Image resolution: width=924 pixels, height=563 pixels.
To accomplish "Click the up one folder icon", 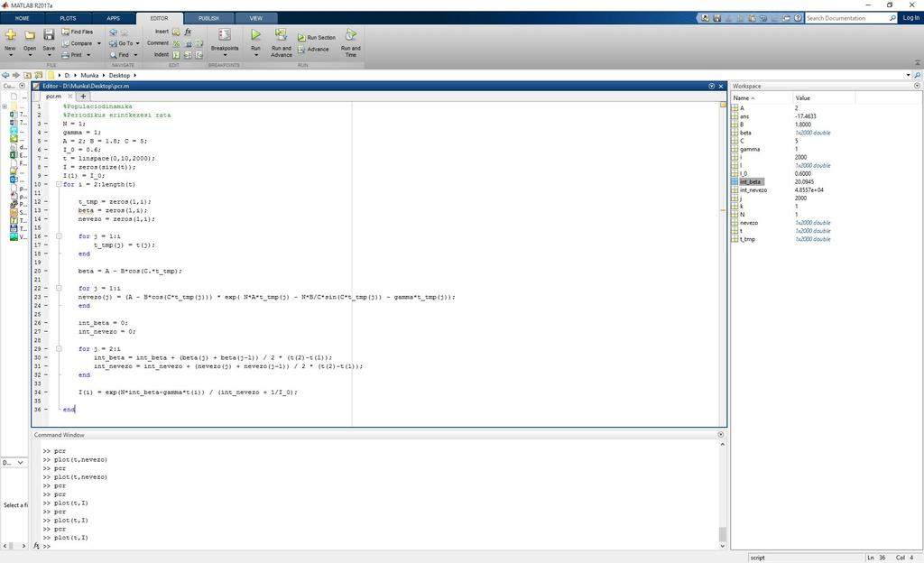I will (x=27, y=76).
